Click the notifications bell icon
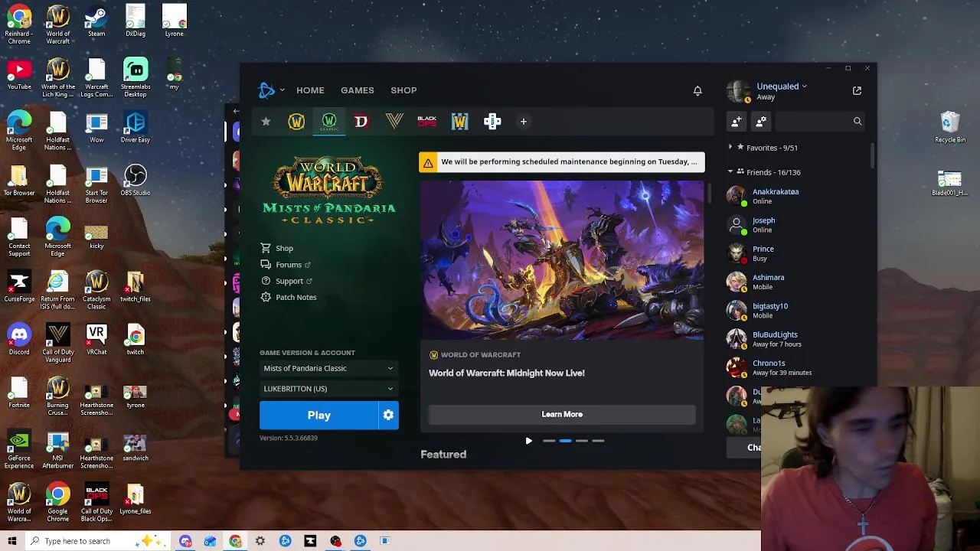The image size is (980, 551). [x=697, y=90]
